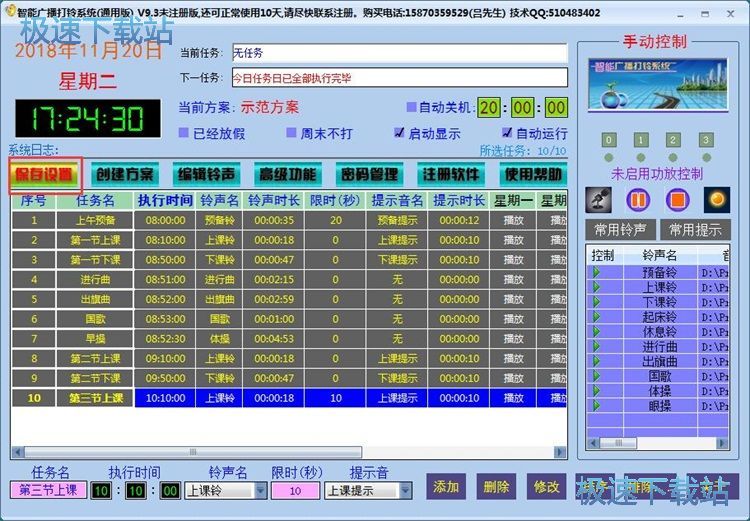The width and height of the screenshot is (750, 521).
Task: Click execution time hour box
Action: point(101,490)
